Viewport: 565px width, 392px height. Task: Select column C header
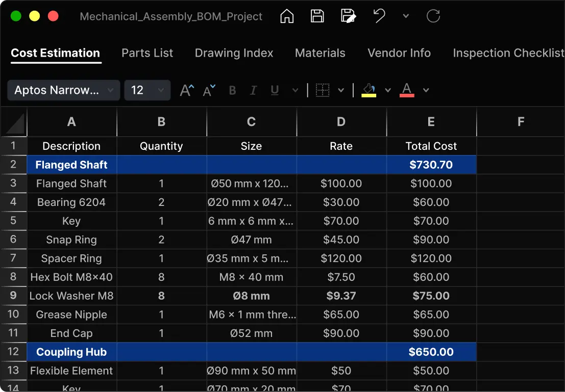(252, 122)
